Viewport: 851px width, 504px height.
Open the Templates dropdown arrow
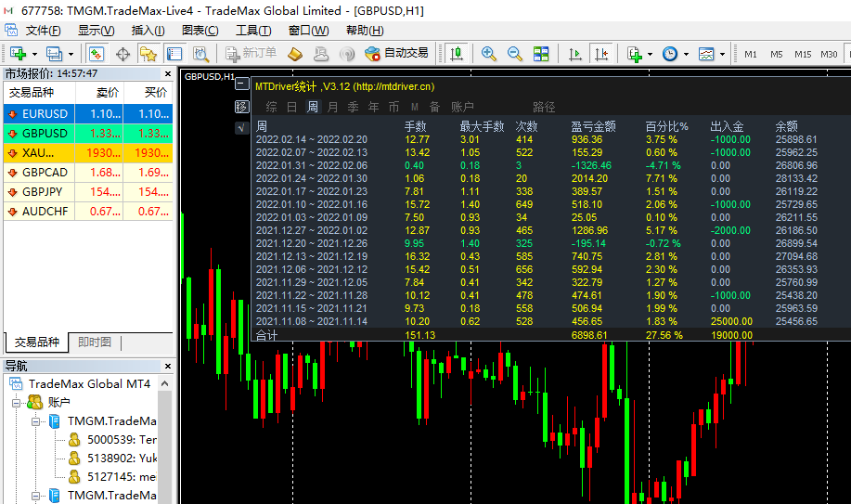722,55
